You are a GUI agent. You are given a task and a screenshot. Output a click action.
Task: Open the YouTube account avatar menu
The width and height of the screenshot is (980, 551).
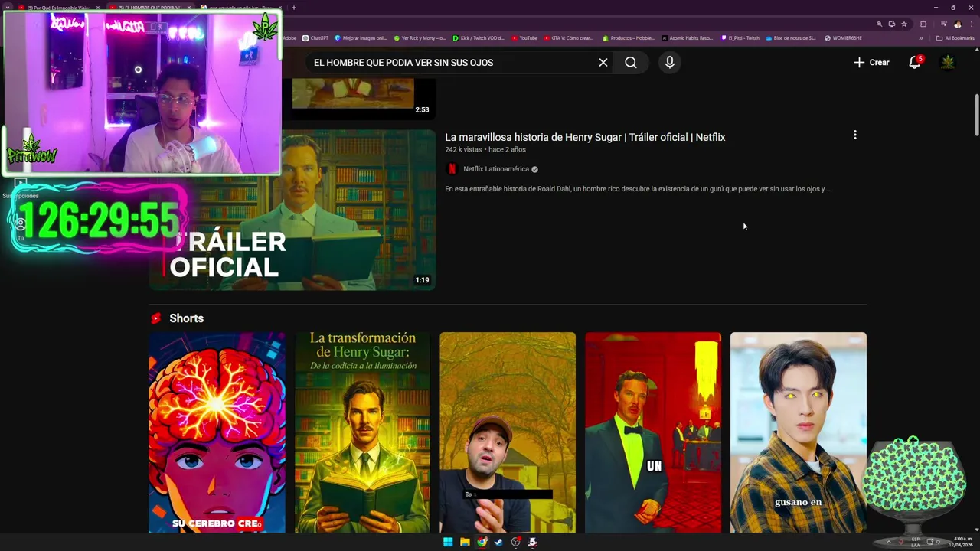coord(948,63)
